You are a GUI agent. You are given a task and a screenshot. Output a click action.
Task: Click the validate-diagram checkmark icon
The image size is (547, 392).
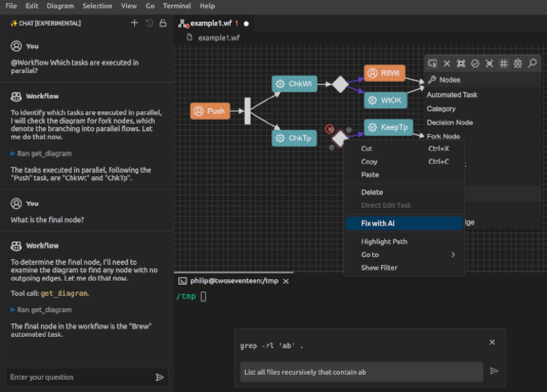tap(475, 63)
